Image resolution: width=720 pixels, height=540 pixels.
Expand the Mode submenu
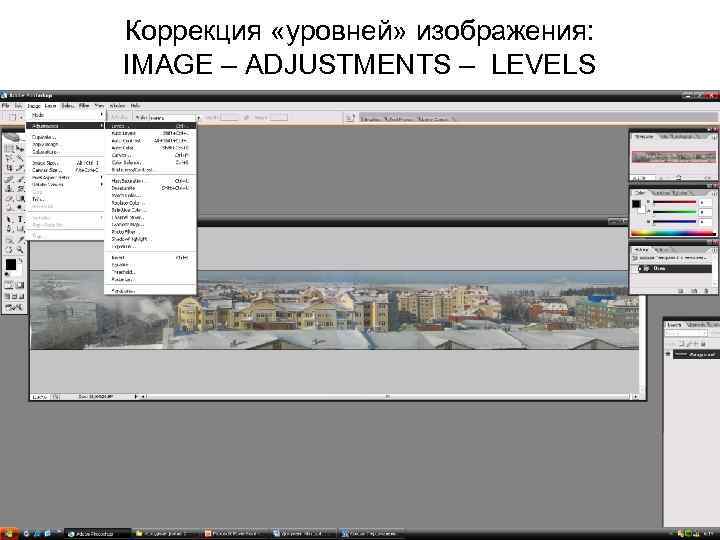pyautogui.click(x=65, y=115)
